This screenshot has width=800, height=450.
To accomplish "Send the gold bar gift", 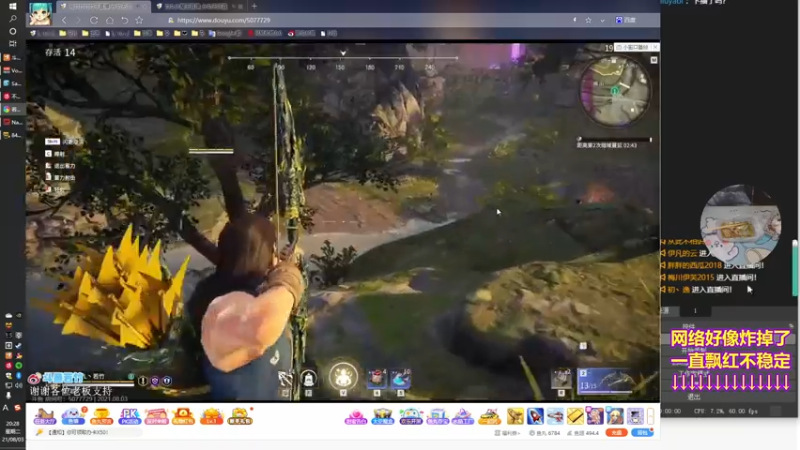I will [x=575, y=416].
